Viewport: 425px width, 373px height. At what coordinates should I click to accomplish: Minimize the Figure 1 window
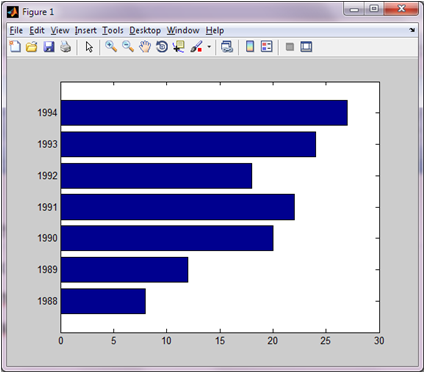tap(354, 9)
